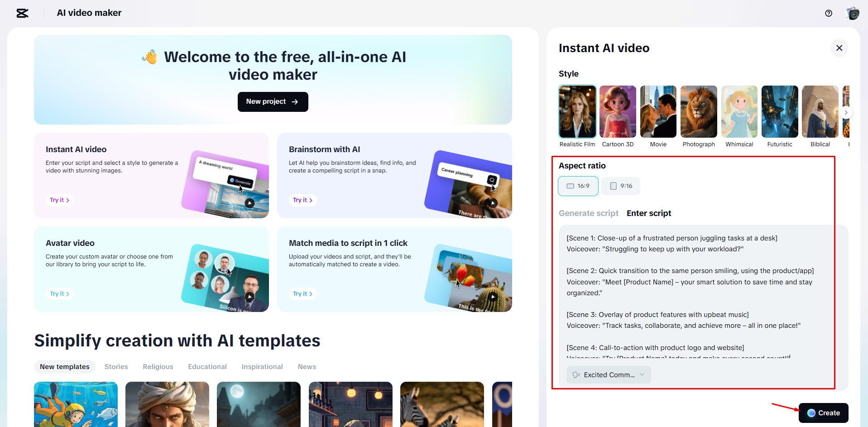This screenshot has height=427, width=868.
Task: Click the play icon on Instant AI video preview
Action: tap(249, 203)
